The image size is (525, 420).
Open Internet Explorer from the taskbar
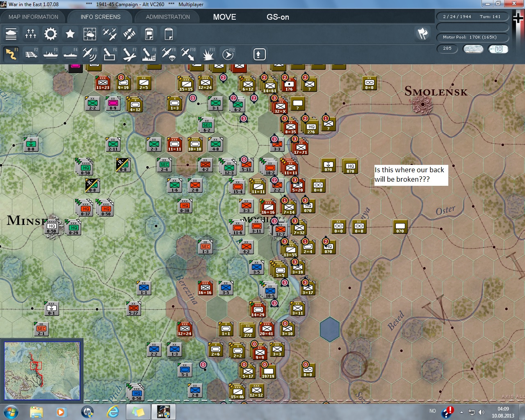coord(113,412)
